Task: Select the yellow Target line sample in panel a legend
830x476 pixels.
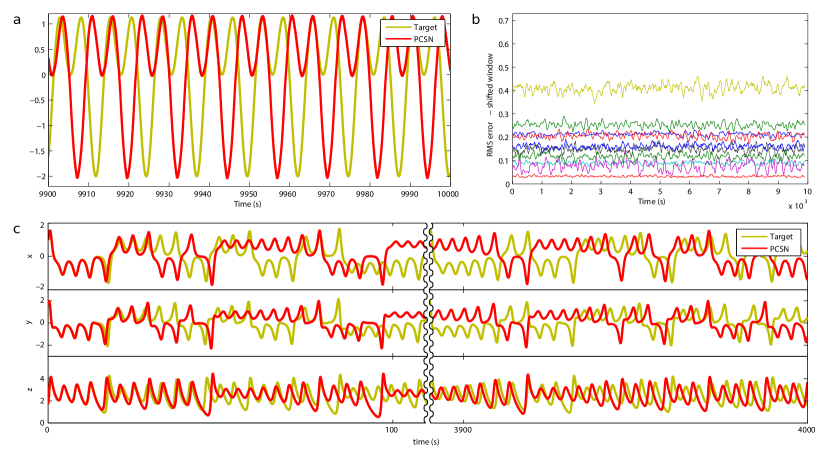Action: pyautogui.click(x=397, y=28)
